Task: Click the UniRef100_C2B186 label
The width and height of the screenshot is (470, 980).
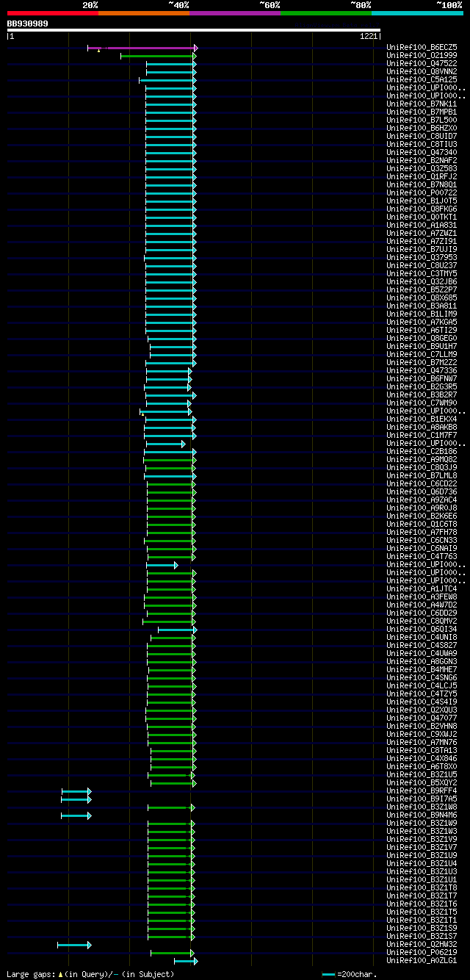Action: 423,451
